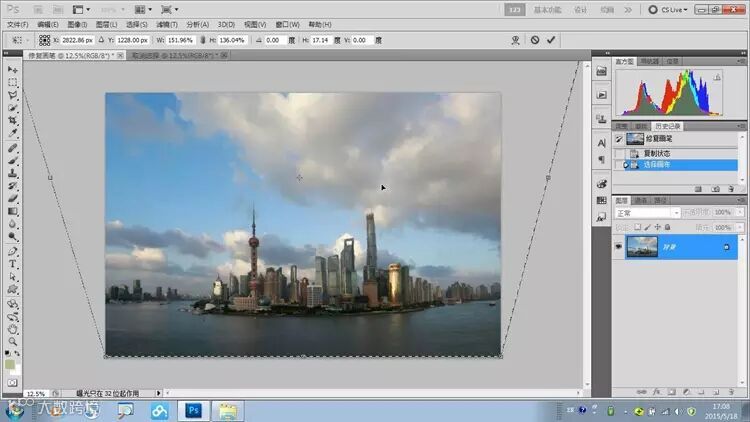Toggle the maintain aspect ratio link
Viewport: 750px width, 422px height.
coord(203,40)
